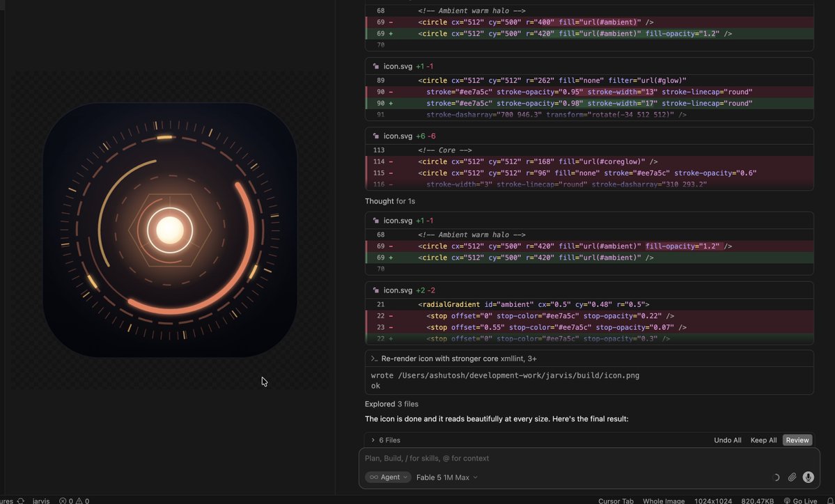The width and height of the screenshot is (835, 504).
Task: Click the sync changes icon in status bar
Action: [x=21, y=501]
